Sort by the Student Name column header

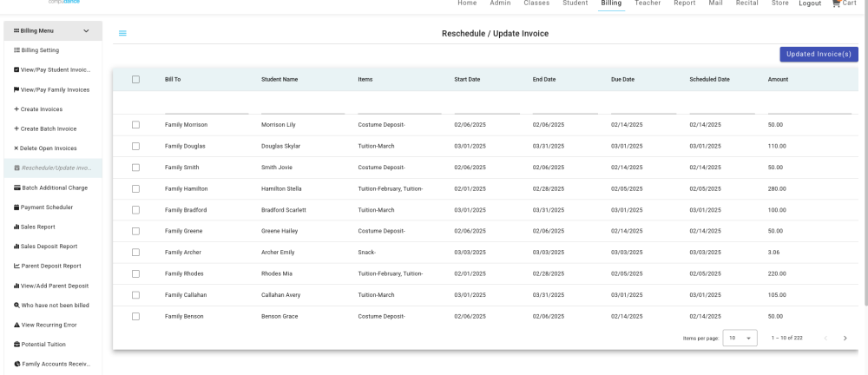279,79
